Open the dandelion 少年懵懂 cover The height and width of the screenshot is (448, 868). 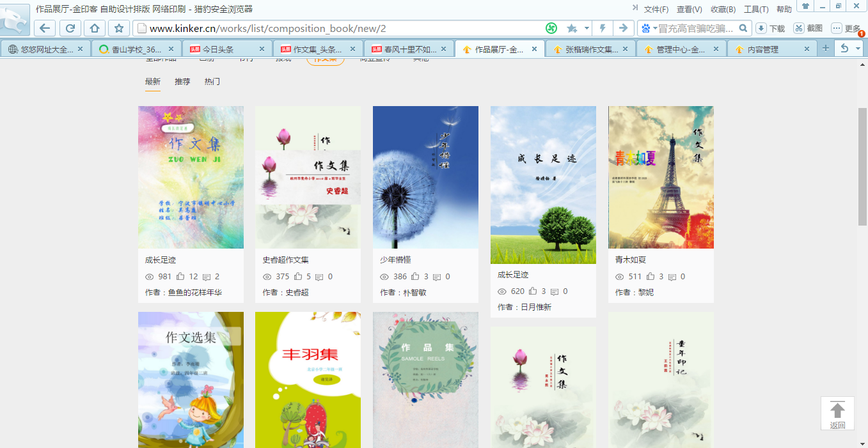click(425, 177)
